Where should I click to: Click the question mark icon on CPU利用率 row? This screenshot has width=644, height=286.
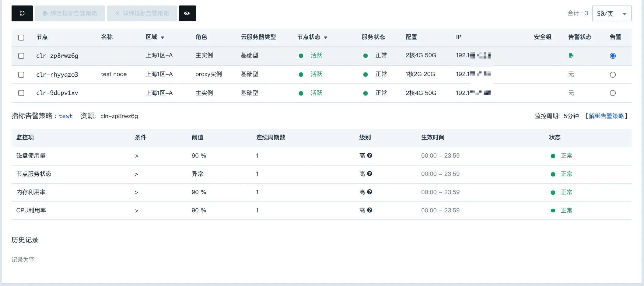(369, 210)
